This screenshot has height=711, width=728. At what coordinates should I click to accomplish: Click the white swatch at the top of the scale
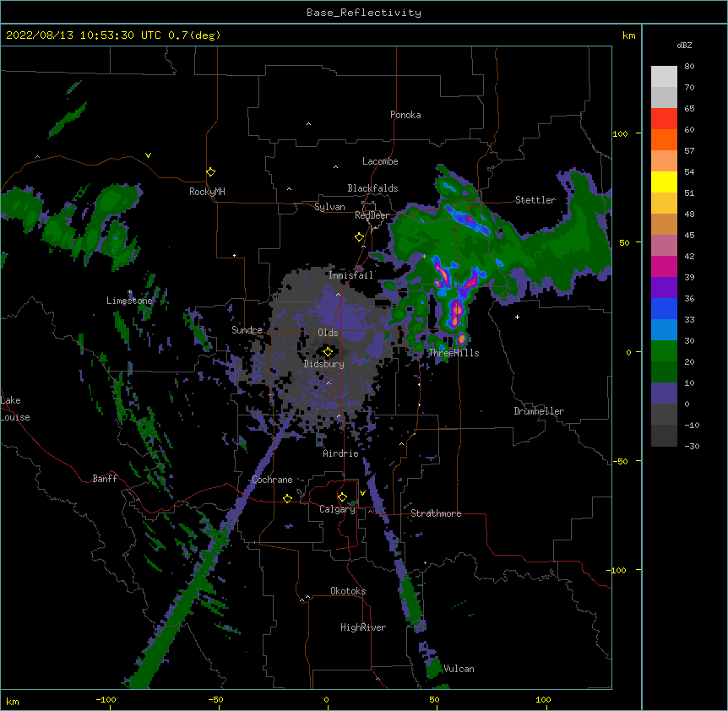click(664, 76)
